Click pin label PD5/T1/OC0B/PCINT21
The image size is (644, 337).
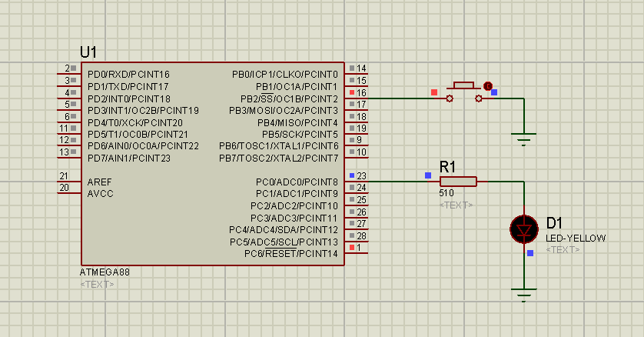pyautogui.click(x=138, y=135)
